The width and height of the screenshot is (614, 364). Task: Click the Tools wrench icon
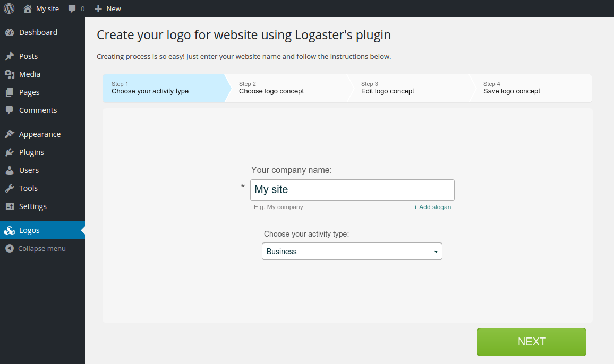[10, 188]
